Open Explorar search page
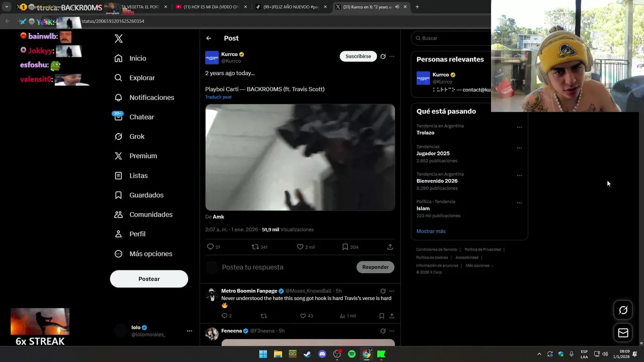 (135, 78)
